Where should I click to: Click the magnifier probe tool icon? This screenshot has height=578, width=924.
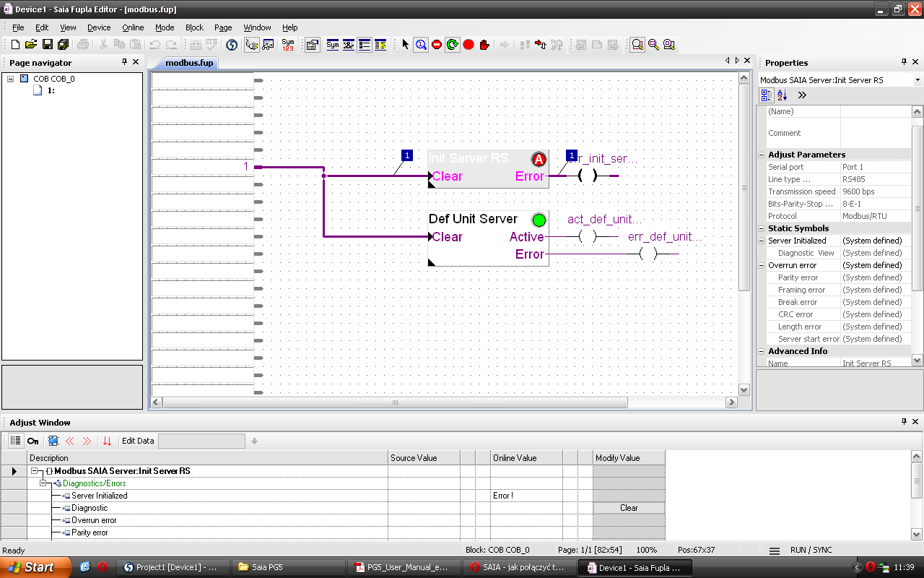click(421, 45)
